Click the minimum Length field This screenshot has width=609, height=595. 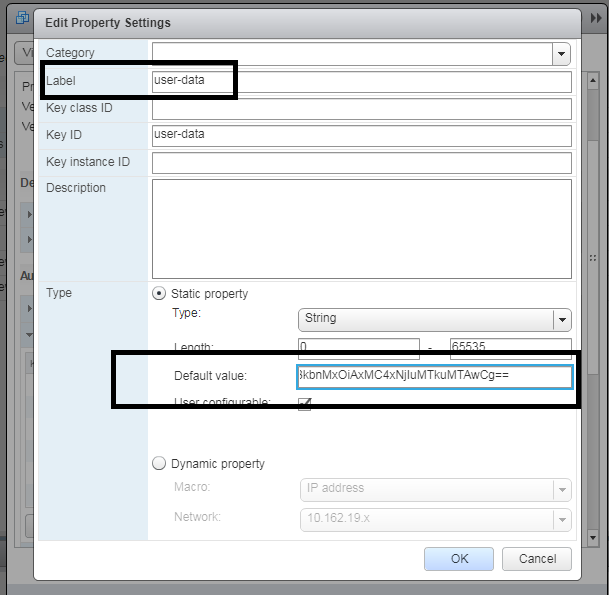tap(358, 347)
